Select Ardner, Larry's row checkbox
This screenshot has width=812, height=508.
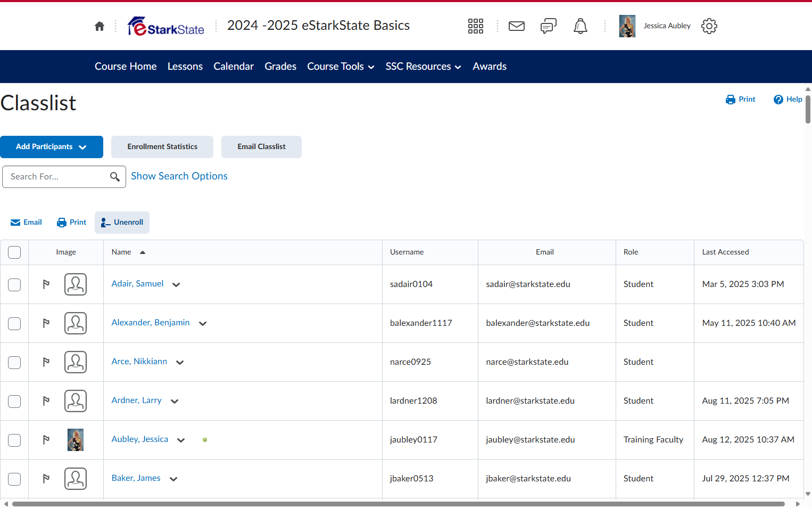pos(14,402)
